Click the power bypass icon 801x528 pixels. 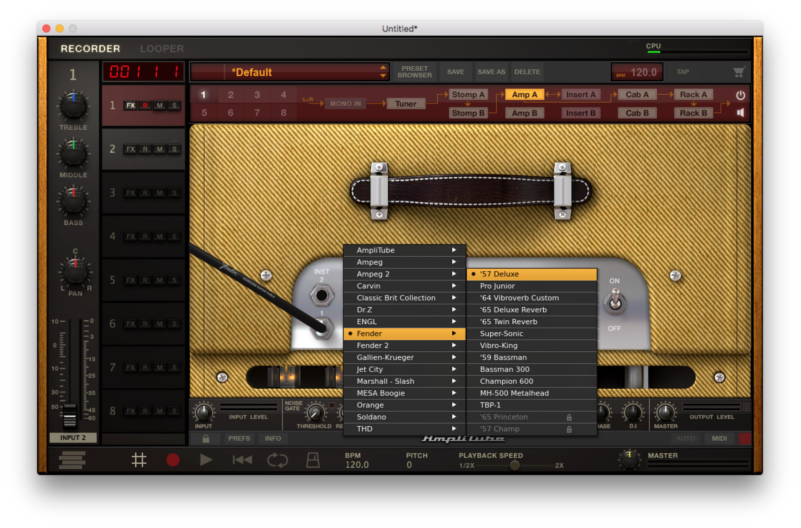[740, 95]
